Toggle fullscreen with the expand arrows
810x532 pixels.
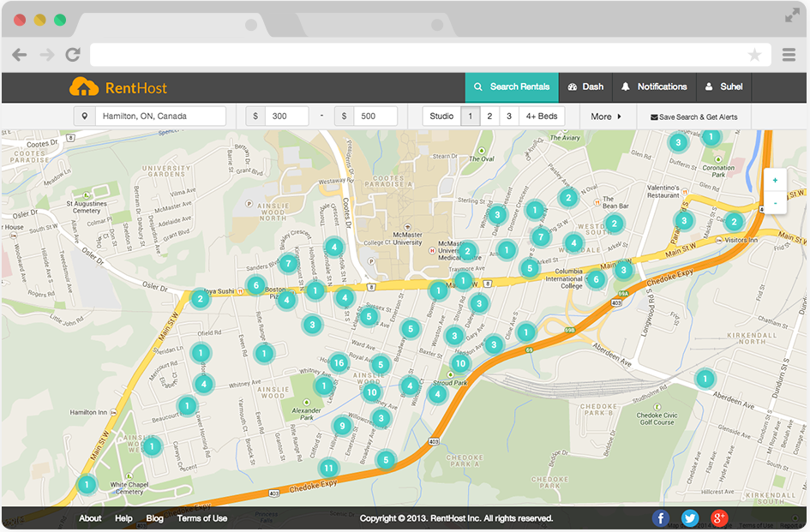point(792,16)
